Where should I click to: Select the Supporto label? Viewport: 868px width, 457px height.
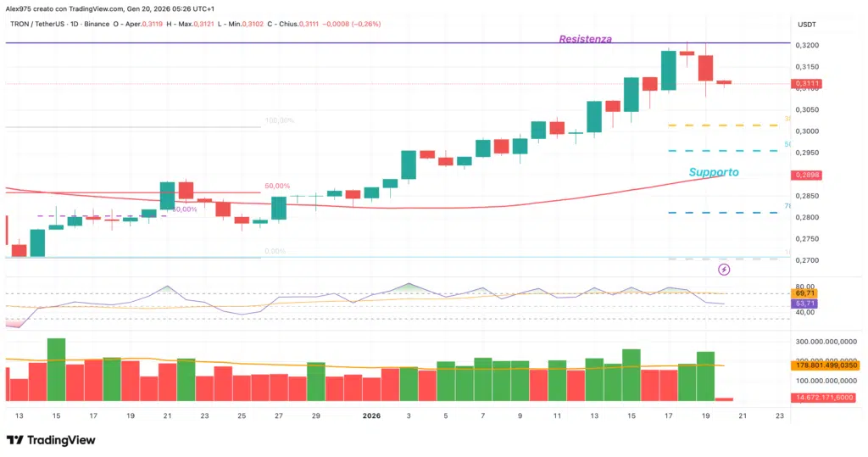713,172
